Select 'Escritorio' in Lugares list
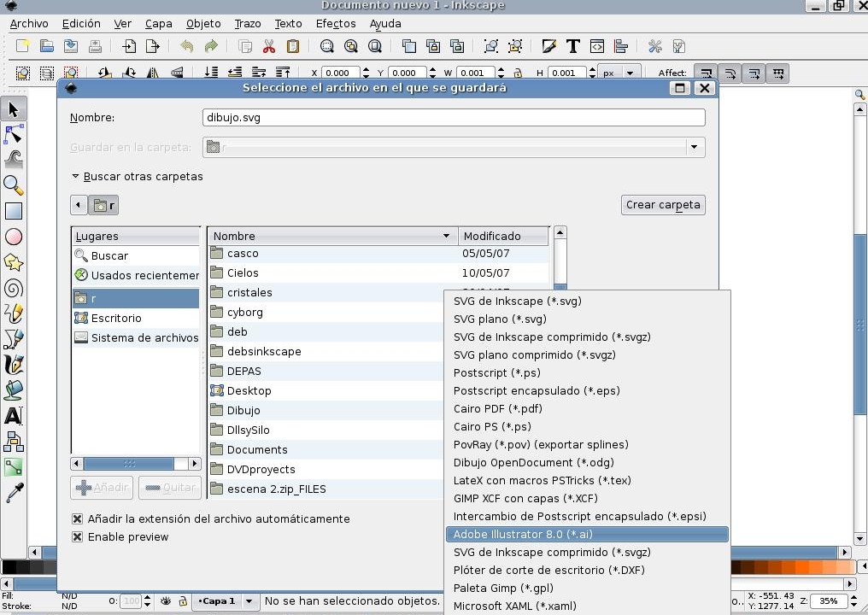Screen dimensions: 868x615 pos(136,318)
